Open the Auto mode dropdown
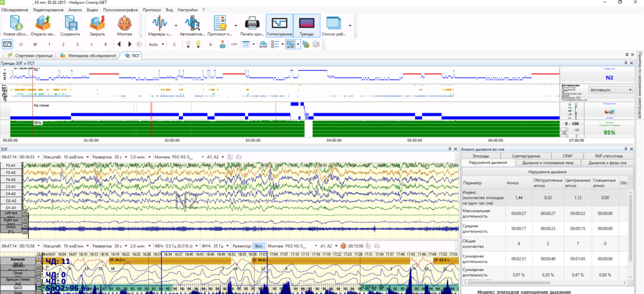The height and width of the screenshot is (294, 644). 156,44
